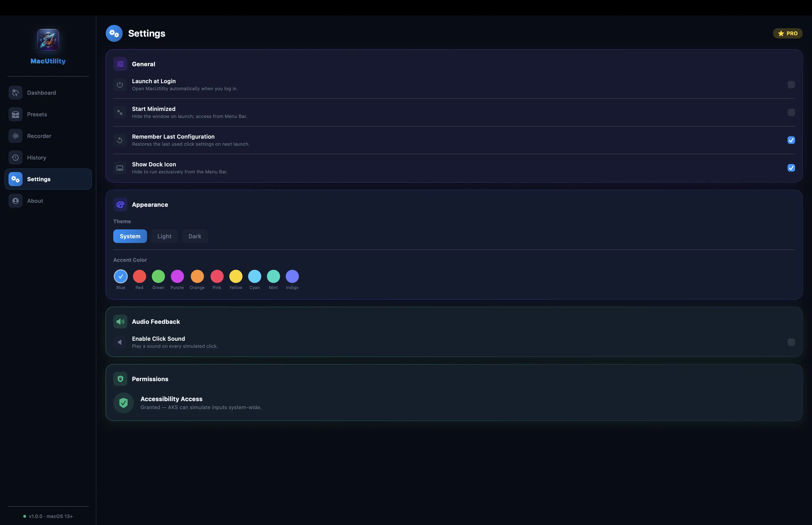
Task: Select the Blue accent color
Action: click(121, 276)
